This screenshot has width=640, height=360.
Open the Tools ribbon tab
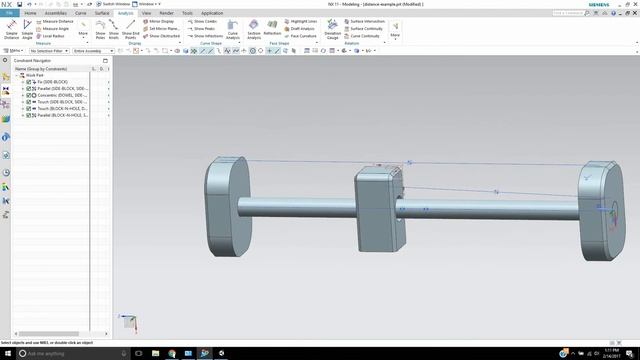(x=187, y=13)
